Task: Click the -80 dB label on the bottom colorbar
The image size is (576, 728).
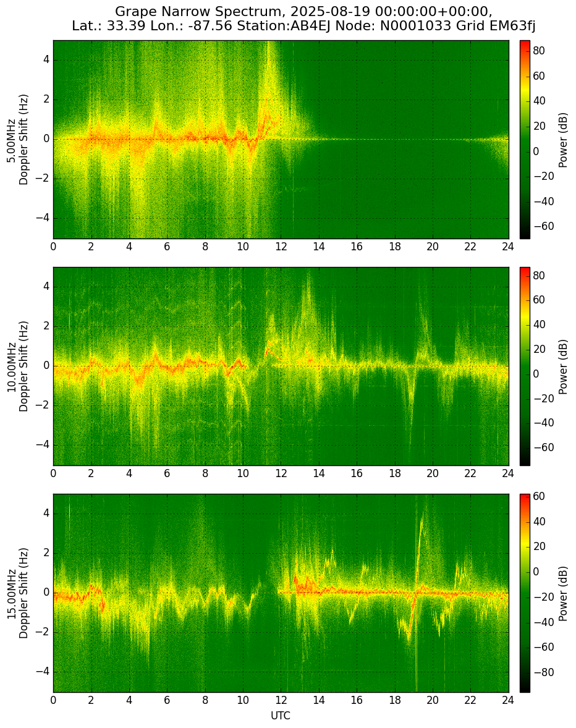Action: coord(543,672)
